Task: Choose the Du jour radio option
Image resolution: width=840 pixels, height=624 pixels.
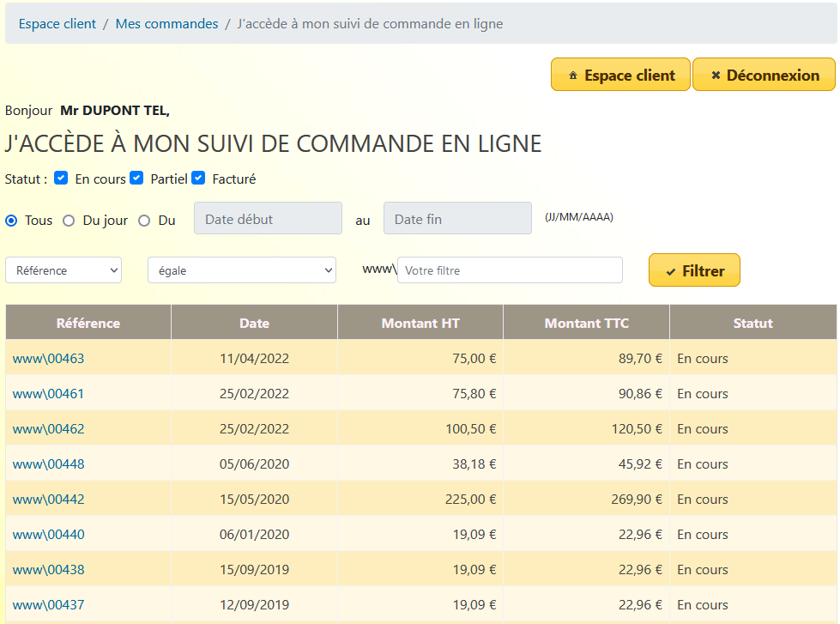Action: pos(69,221)
